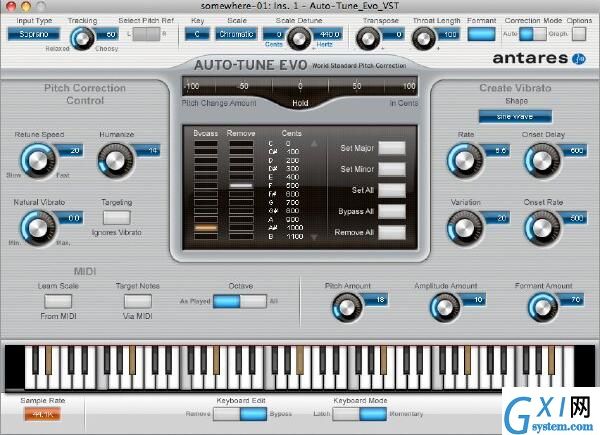Click the Throat Length value 100
The height and width of the screenshot is (435, 600).
(448, 34)
